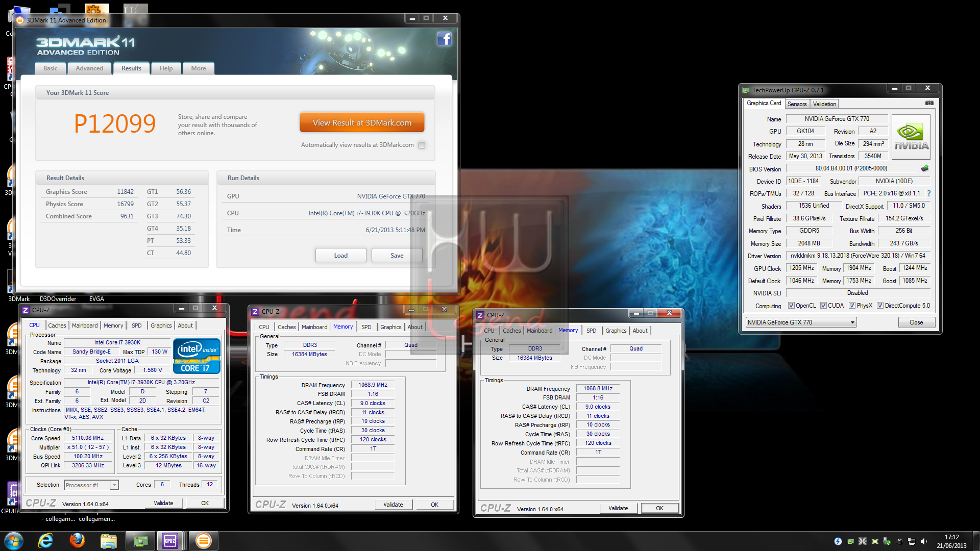Viewport: 980px width, 551px height.
Task: Switch to 3DMark 11 taskbar button
Action: point(203,541)
